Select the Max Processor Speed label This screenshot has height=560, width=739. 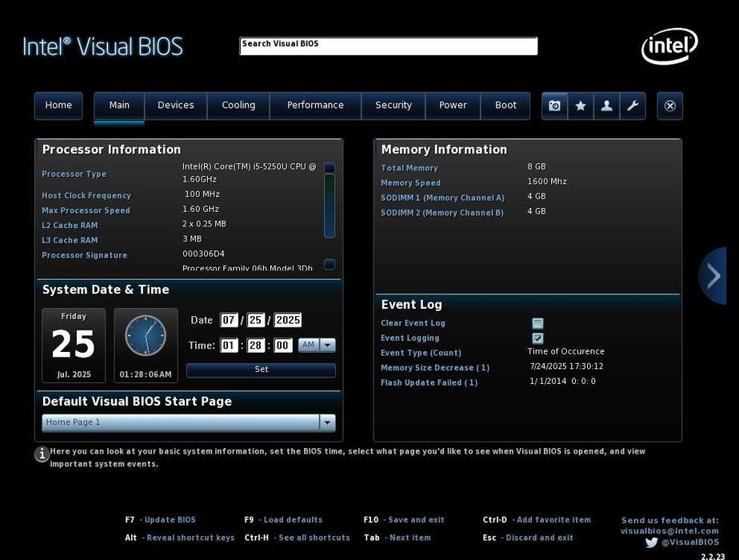tap(86, 210)
